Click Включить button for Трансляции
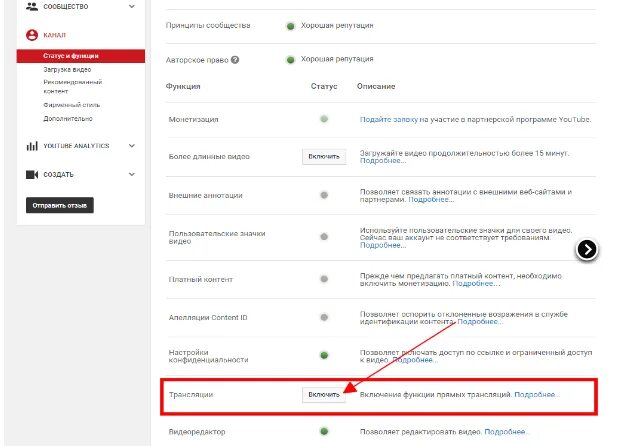This screenshot has height=446, width=618. pyautogui.click(x=324, y=394)
